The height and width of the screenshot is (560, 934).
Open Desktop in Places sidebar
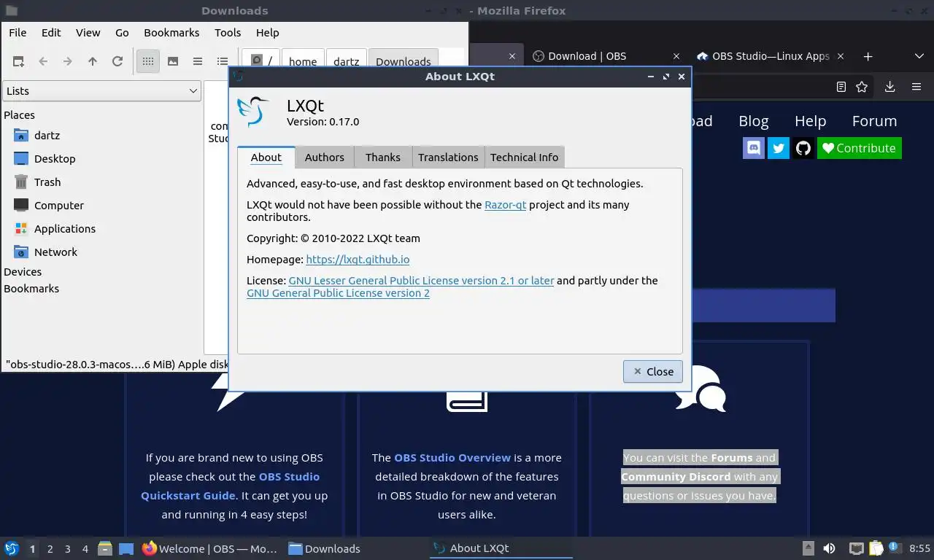55,159
